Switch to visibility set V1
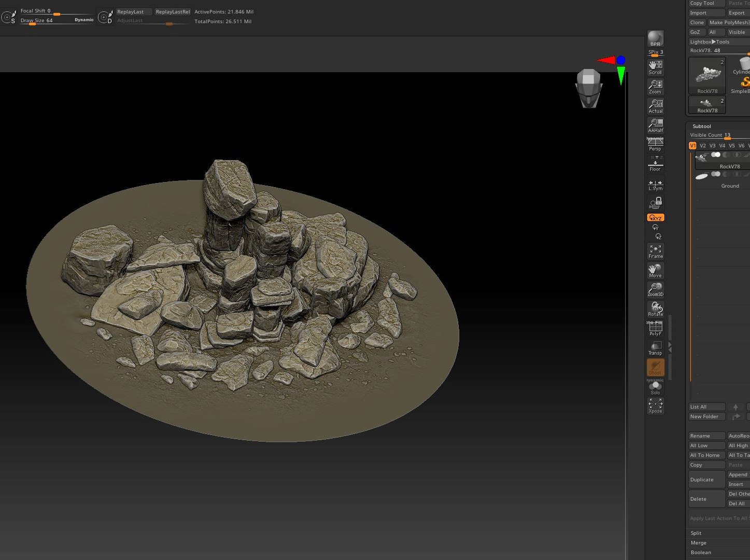The width and height of the screenshot is (750, 560). coord(692,146)
